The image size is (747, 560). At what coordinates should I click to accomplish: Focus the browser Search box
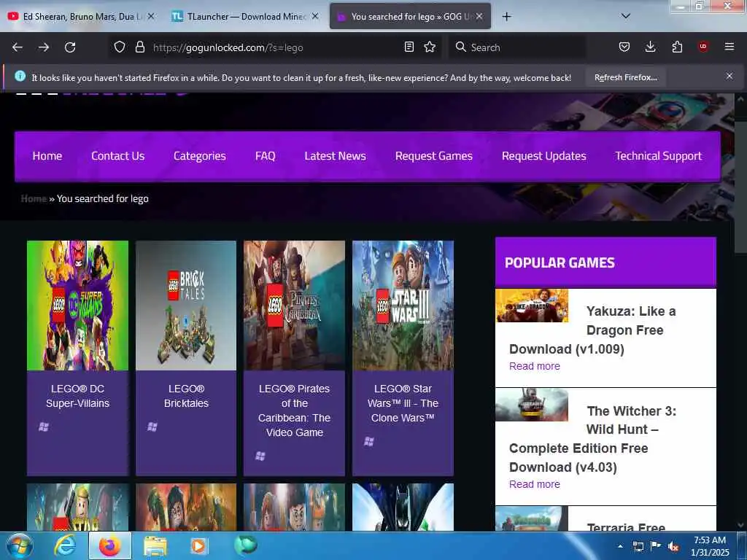517,47
